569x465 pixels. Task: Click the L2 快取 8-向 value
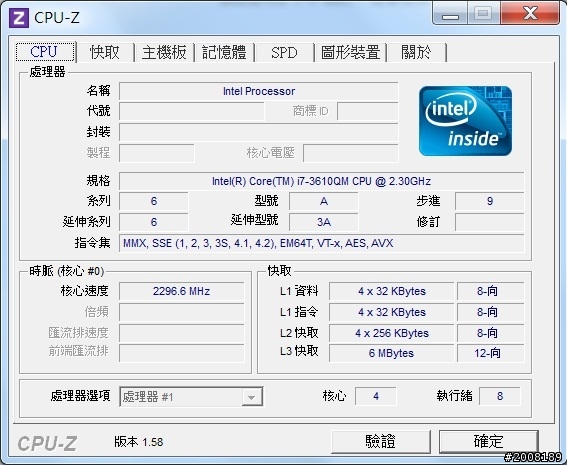[x=491, y=333]
